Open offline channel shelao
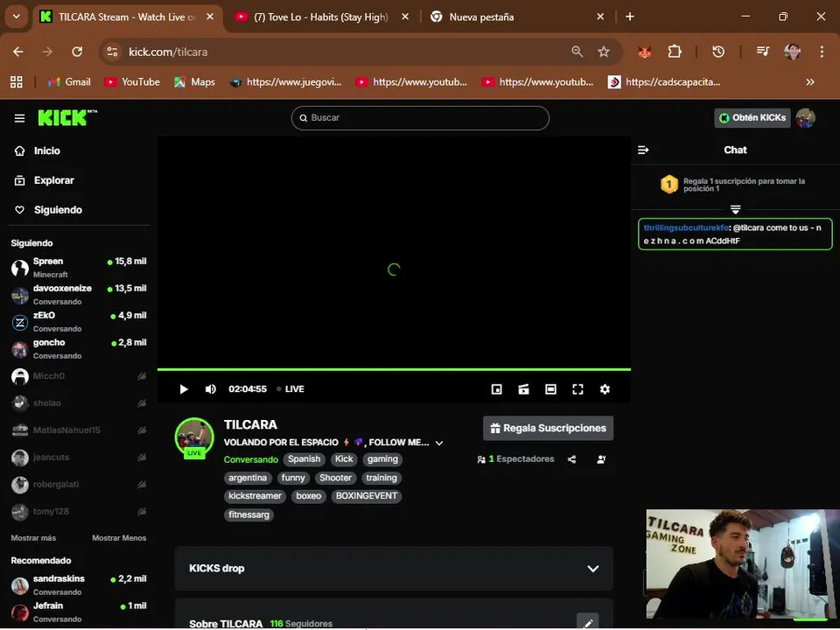The image size is (840, 630). [79, 402]
